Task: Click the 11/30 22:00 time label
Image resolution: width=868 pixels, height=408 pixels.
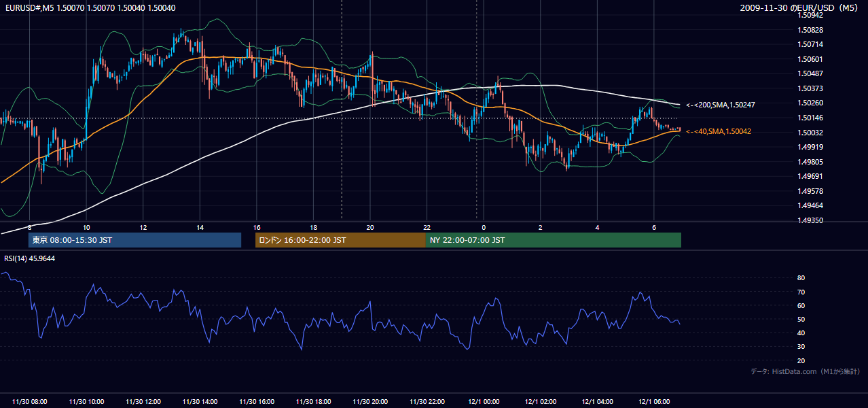Action: tap(427, 402)
